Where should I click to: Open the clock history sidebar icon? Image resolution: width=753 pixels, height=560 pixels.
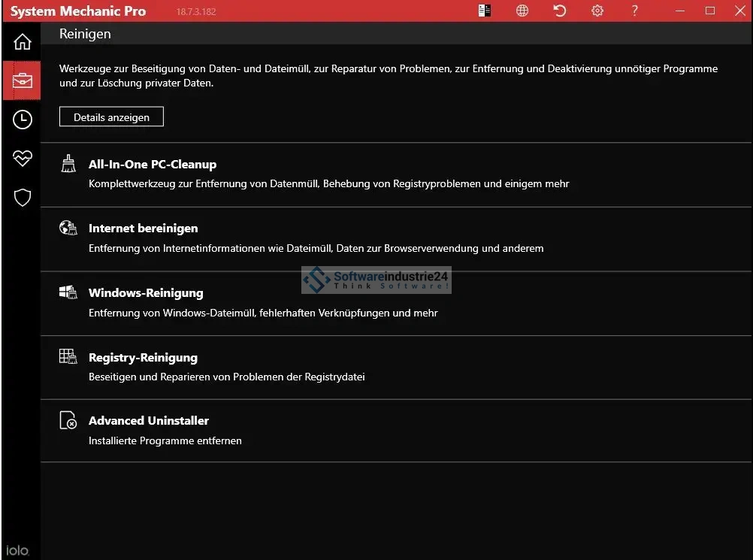point(22,119)
